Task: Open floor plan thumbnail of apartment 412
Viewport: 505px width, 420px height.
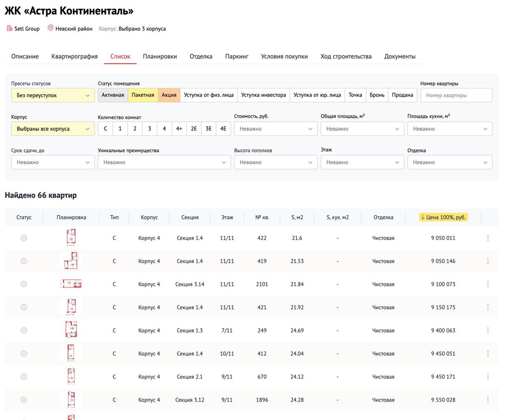Action: click(71, 353)
